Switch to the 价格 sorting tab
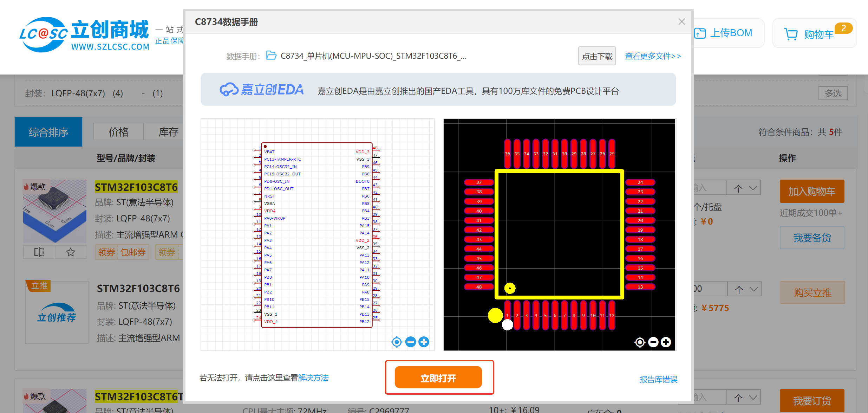 point(119,131)
